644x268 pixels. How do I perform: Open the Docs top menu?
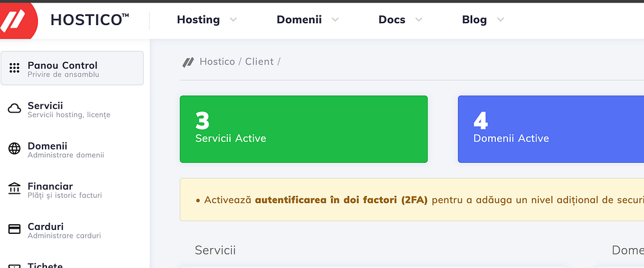(x=392, y=20)
